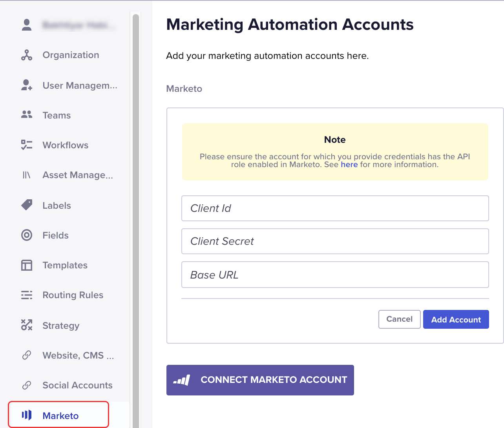Open the Organization settings page
The width and height of the screenshot is (504, 428).
tap(71, 55)
